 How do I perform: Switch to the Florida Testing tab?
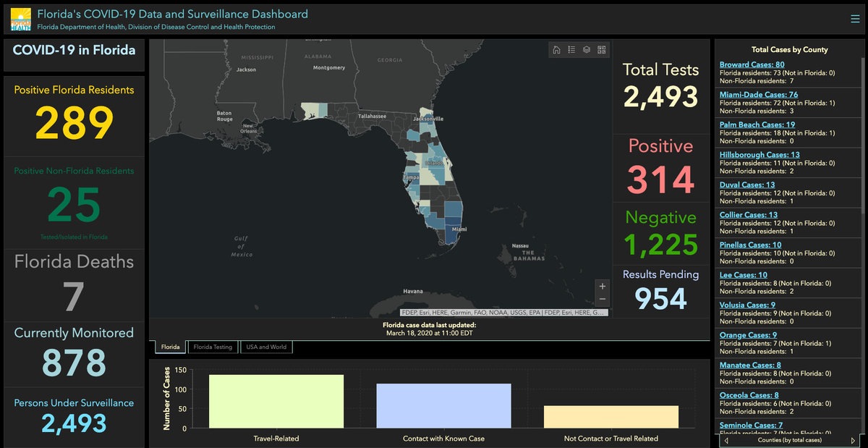coord(213,347)
